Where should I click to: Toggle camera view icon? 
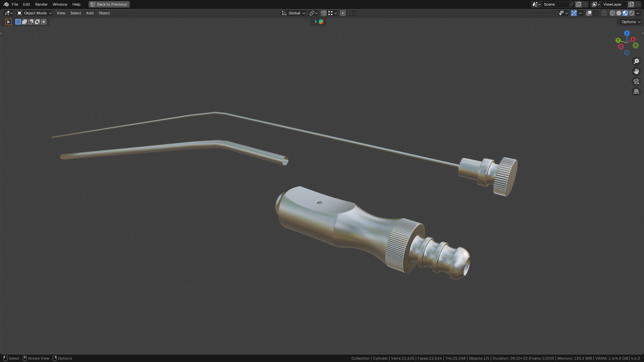tap(636, 81)
